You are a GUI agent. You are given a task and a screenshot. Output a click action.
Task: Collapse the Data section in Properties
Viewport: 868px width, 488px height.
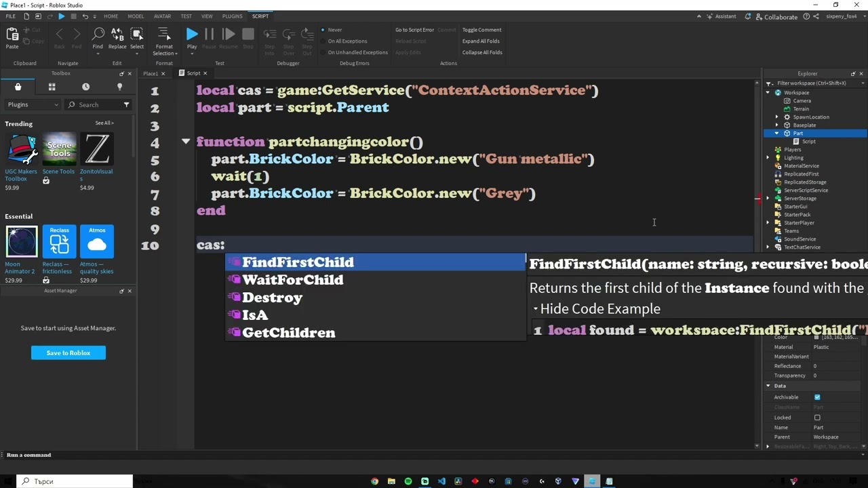[x=768, y=386]
